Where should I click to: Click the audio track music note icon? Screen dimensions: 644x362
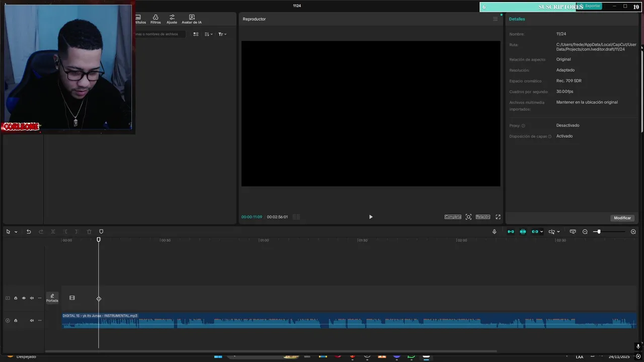pyautogui.click(x=8, y=320)
